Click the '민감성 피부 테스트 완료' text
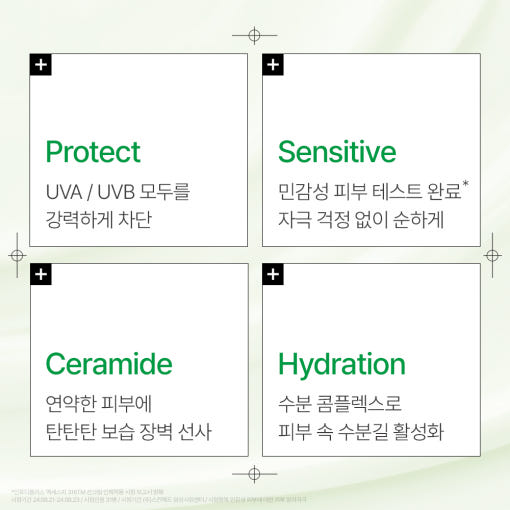Screen dimensions: 510x510 [370, 192]
